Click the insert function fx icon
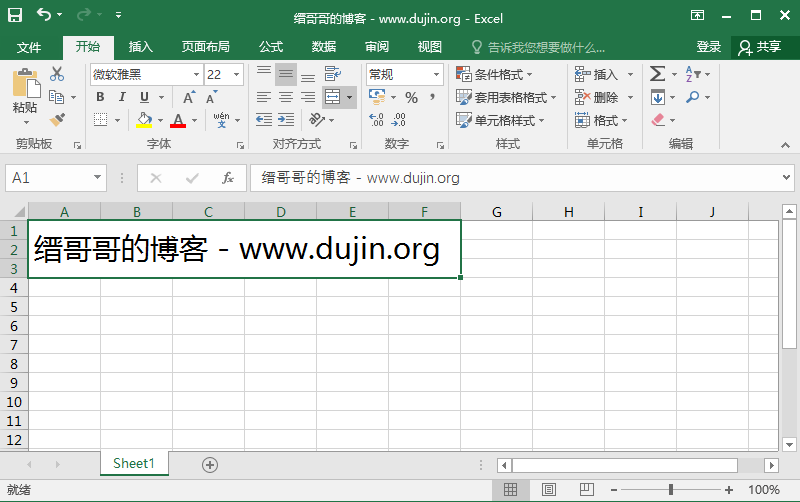Screen dimensions: 800x502 click(228, 178)
